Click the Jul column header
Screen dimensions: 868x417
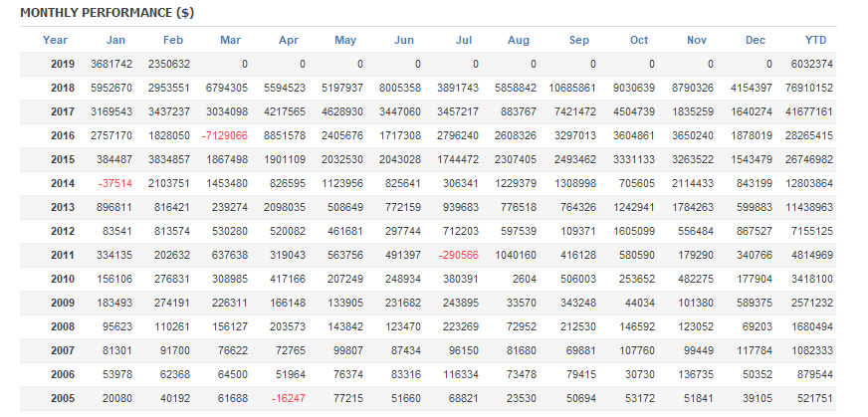pos(464,40)
